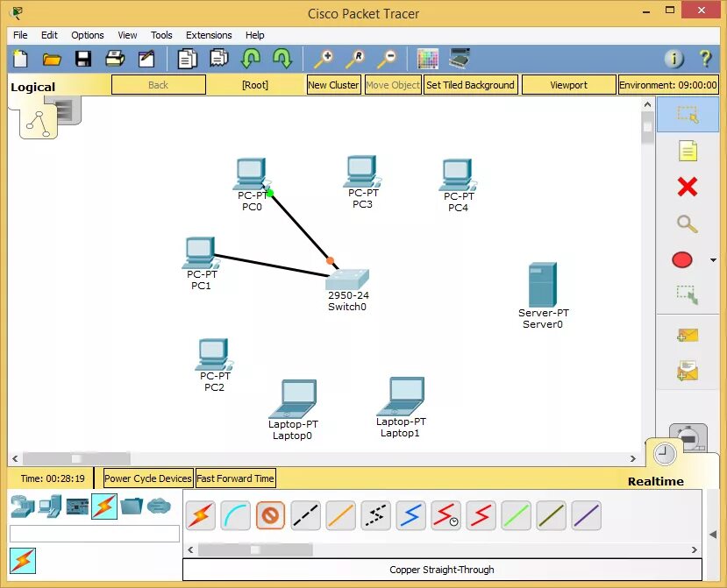Pick the Copper Cross-Over dashed cable
727x588 pixels.
[305, 515]
